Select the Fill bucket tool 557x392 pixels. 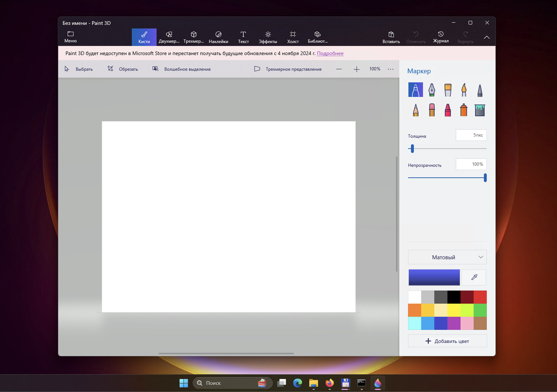(480, 110)
